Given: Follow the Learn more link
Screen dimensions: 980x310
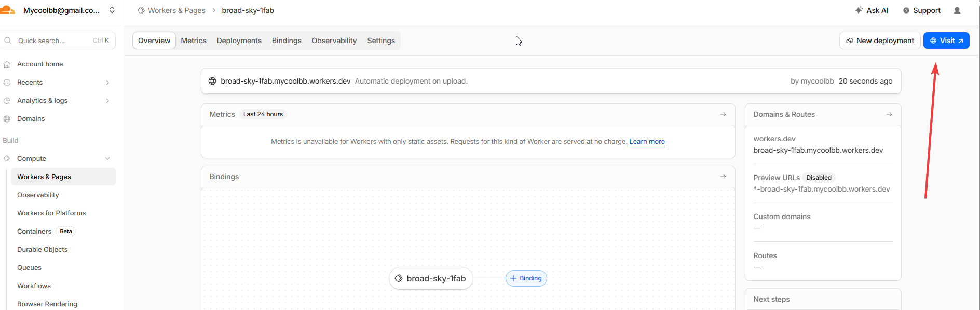Looking at the screenshot, I should 647,142.
